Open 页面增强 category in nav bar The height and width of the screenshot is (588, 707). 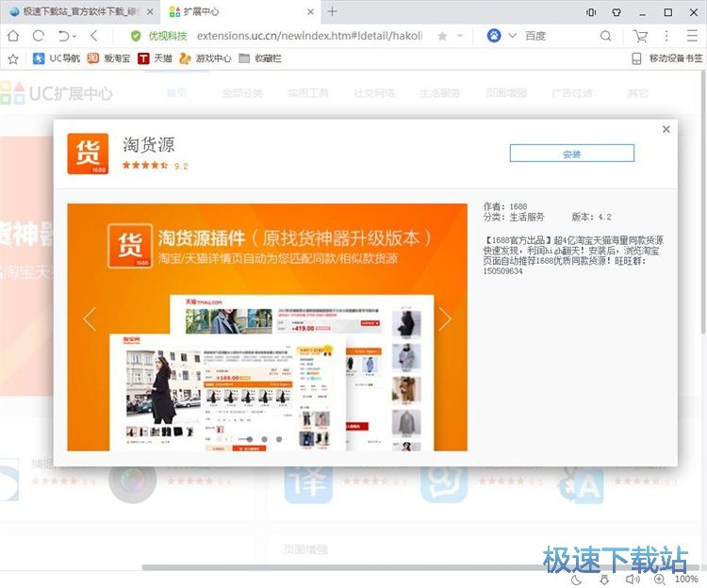point(506,93)
